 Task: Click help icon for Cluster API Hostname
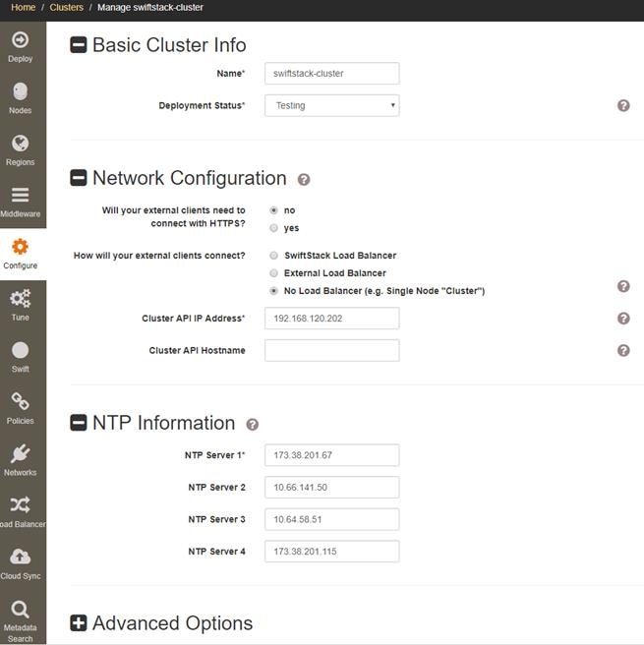coord(623,350)
